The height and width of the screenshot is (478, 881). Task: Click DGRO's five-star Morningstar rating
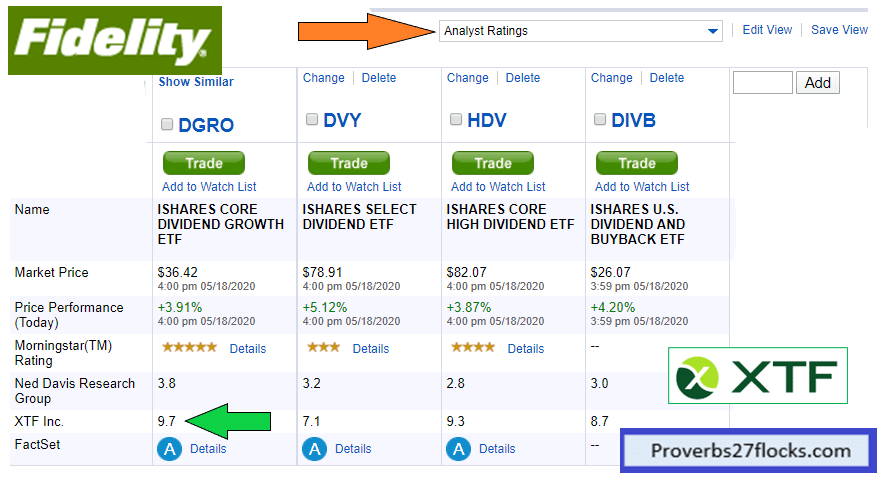coord(189,348)
